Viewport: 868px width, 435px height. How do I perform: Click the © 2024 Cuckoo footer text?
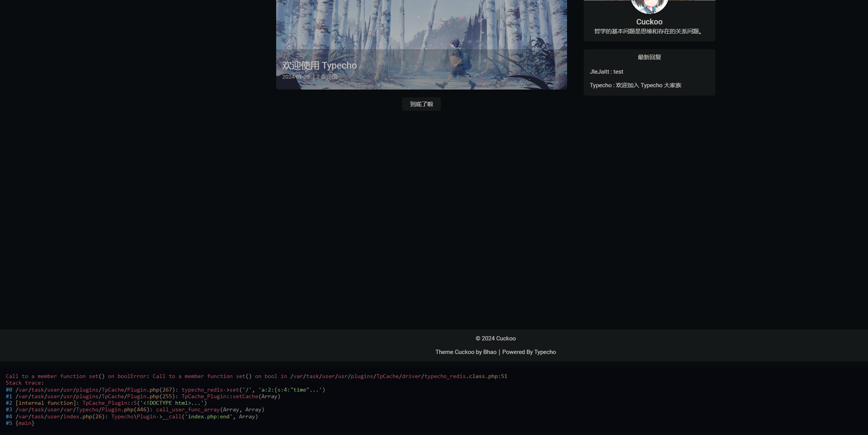point(495,338)
